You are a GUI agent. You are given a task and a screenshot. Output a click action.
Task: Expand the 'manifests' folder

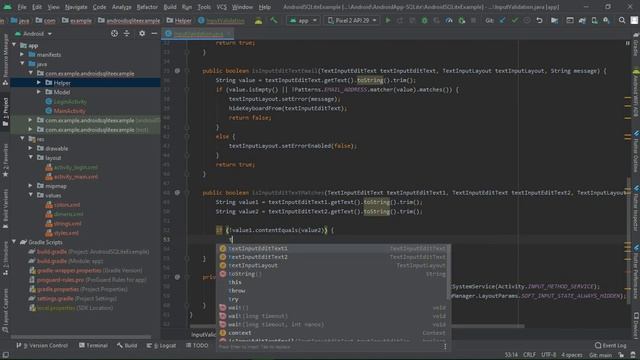coord(22,54)
